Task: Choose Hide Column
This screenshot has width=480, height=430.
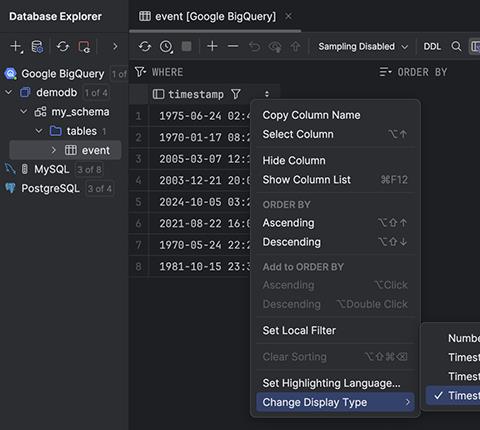Action: [x=335, y=160]
